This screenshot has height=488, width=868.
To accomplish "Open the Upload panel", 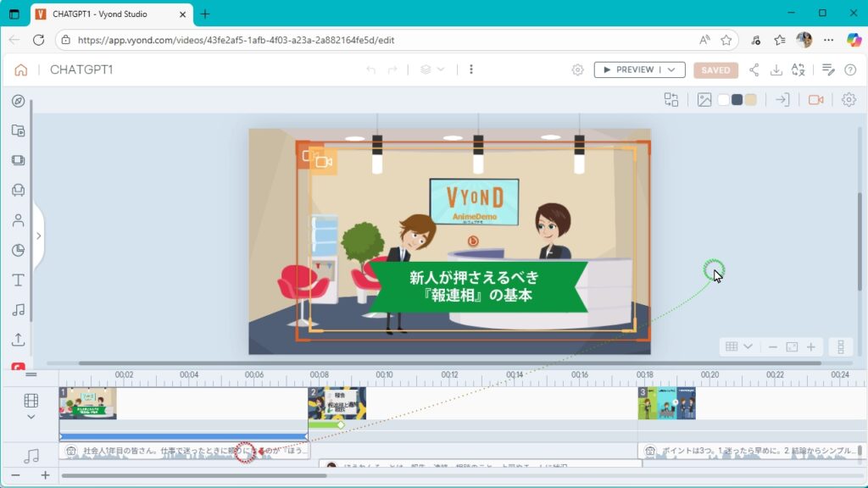I will (x=19, y=339).
